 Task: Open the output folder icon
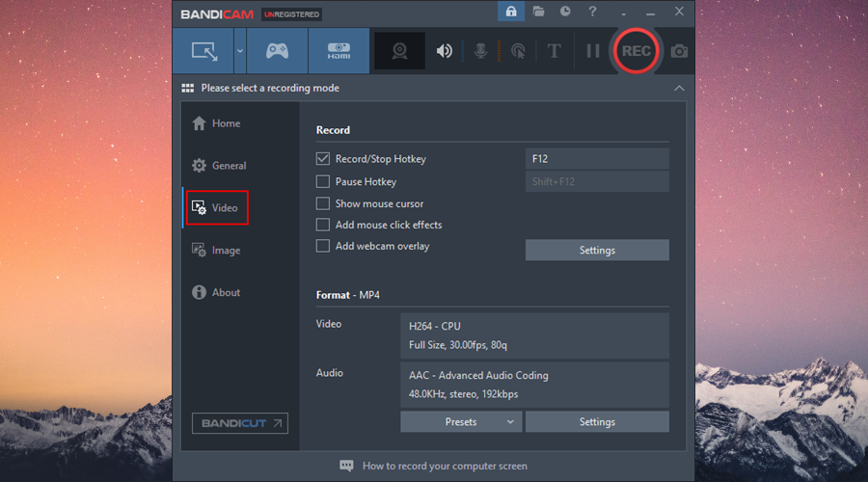coord(538,11)
